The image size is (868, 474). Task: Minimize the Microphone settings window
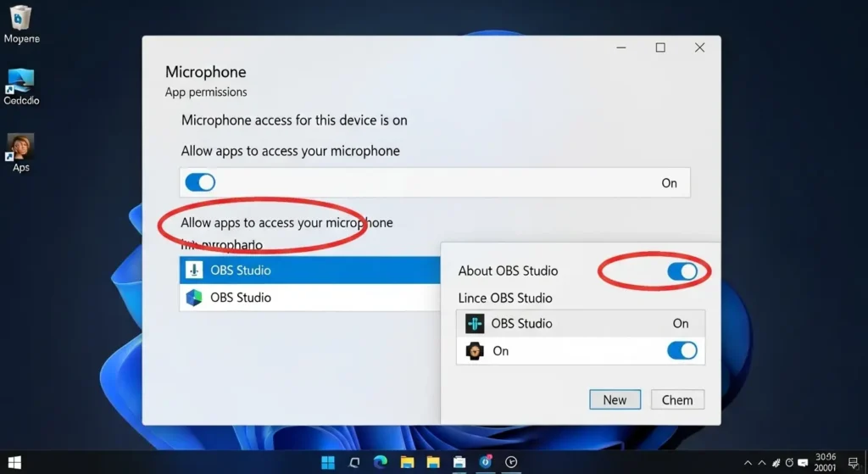(621, 47)
